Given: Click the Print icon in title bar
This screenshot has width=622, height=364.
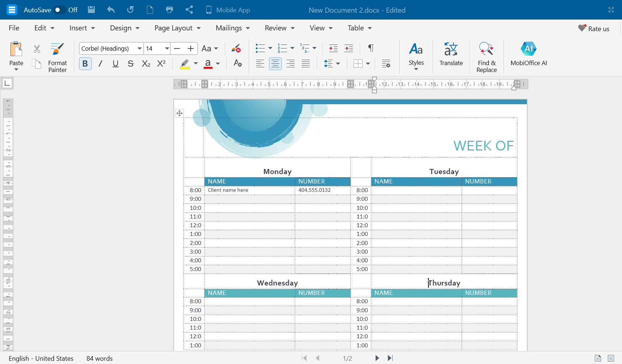Looking at the screenshot, I should (x=169, y=10).
